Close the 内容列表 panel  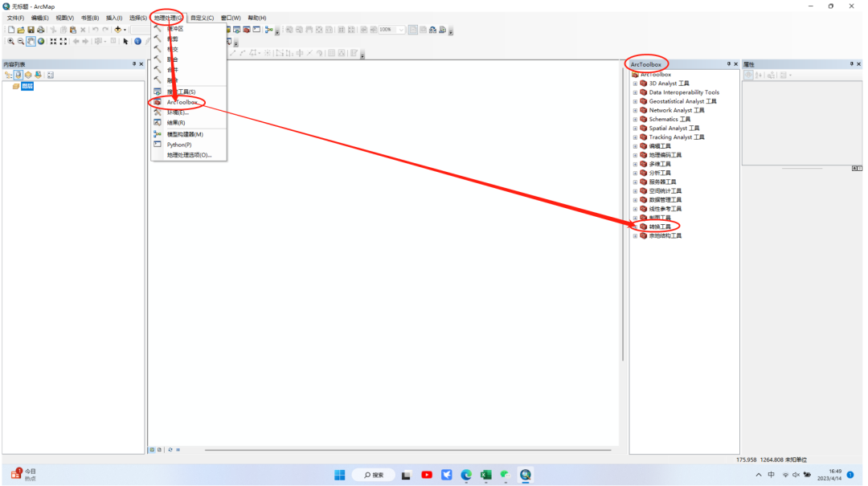point(141,64)
